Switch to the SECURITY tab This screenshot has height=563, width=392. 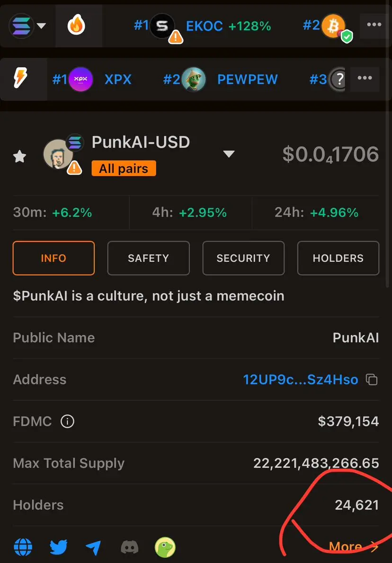243,258
